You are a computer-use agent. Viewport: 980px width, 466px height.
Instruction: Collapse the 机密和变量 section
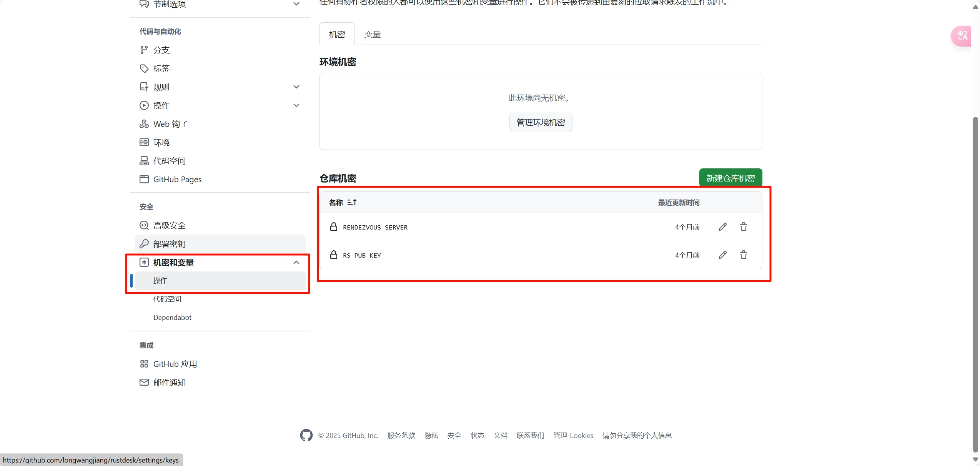tap(296, 262)
